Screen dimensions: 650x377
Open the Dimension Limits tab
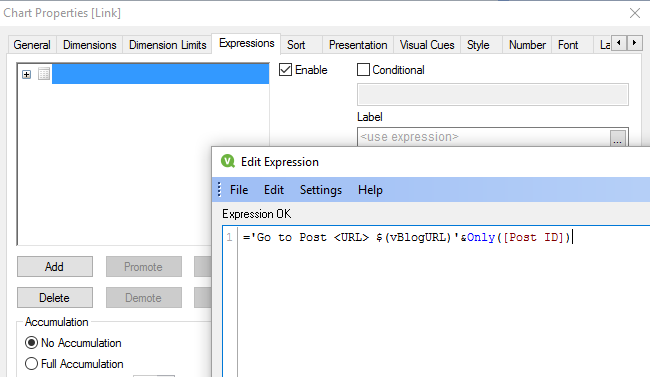167,45
